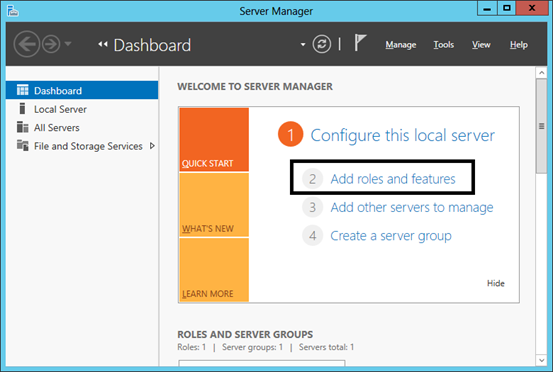Click the scrollbar down arrow
Viewport: 553px width, 372px height.
click(541, 360)
